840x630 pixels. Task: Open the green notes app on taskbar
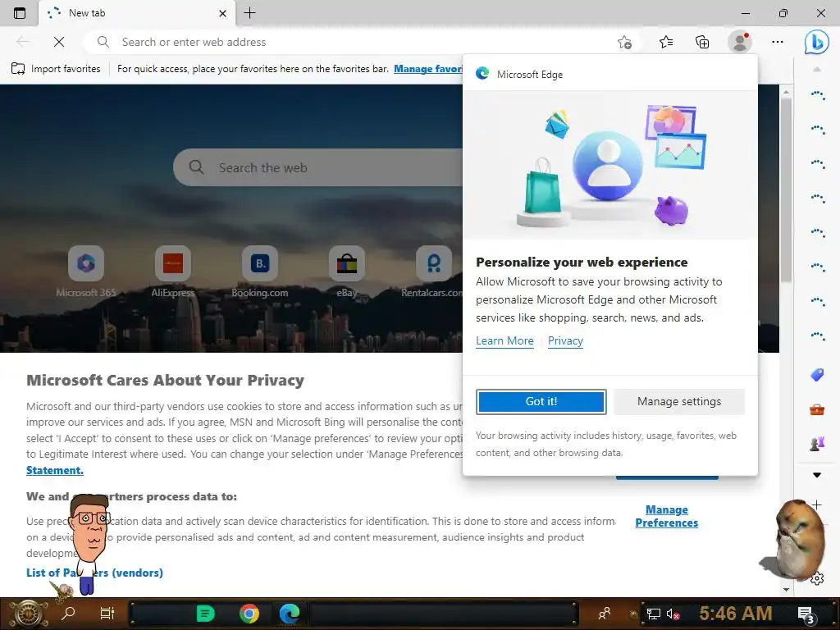(205, 614)
